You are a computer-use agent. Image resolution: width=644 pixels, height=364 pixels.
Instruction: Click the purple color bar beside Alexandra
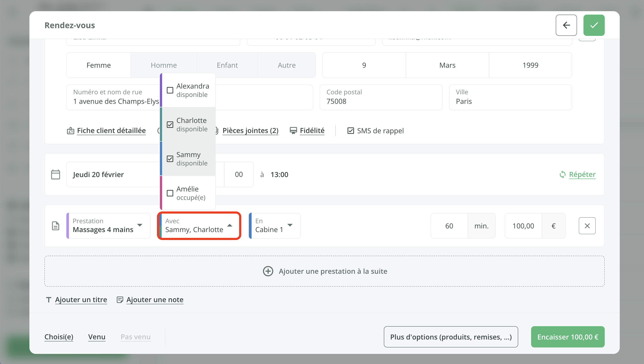[x=161, y=90]
